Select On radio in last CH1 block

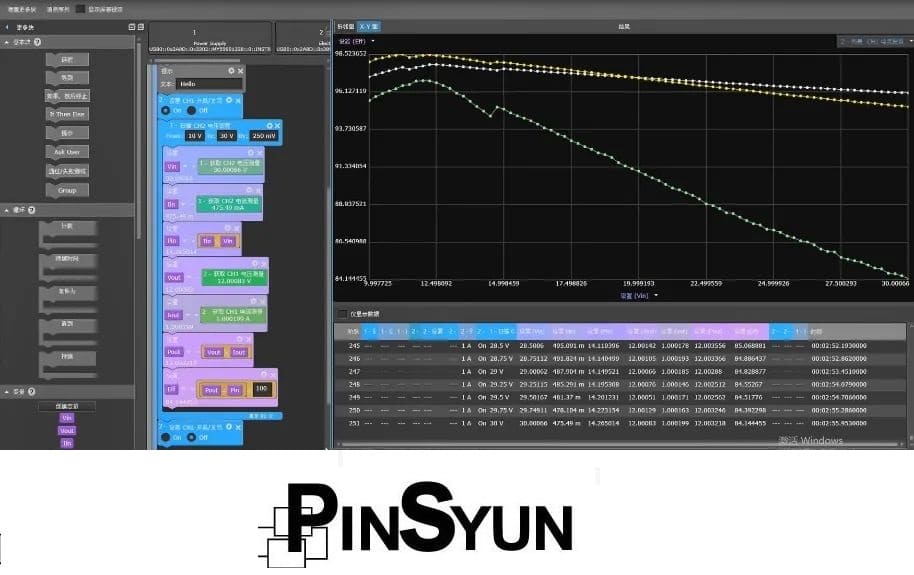(166, 437)
